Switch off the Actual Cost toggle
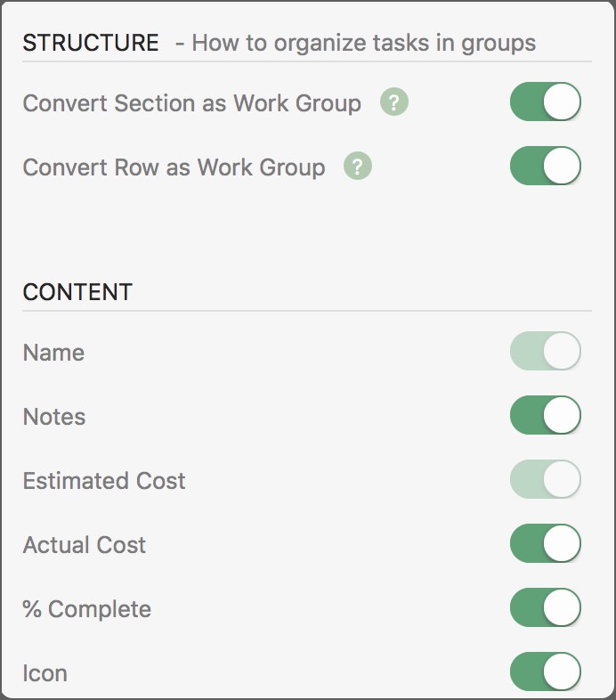 click(x=545, y=544)
